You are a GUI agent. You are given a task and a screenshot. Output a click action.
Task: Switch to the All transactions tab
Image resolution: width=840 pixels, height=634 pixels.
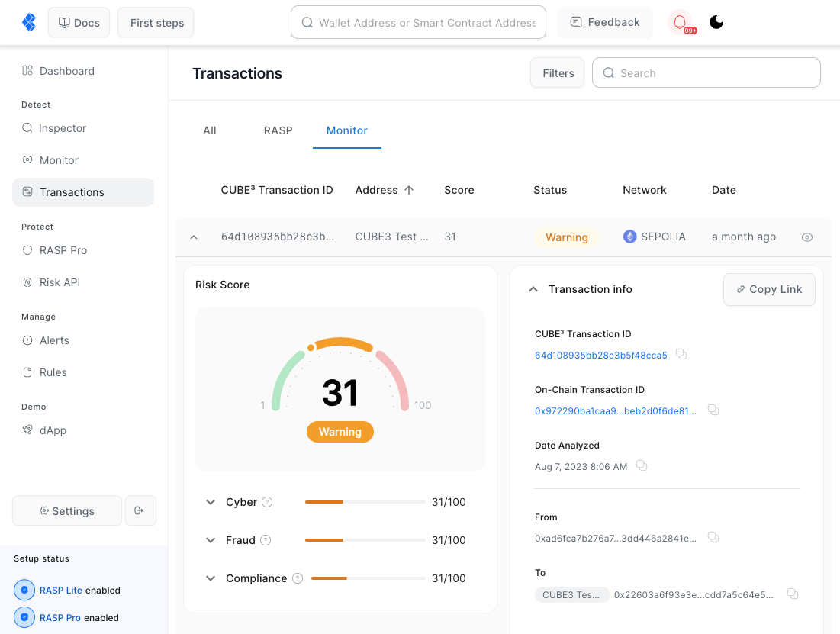tap(210, 130)
